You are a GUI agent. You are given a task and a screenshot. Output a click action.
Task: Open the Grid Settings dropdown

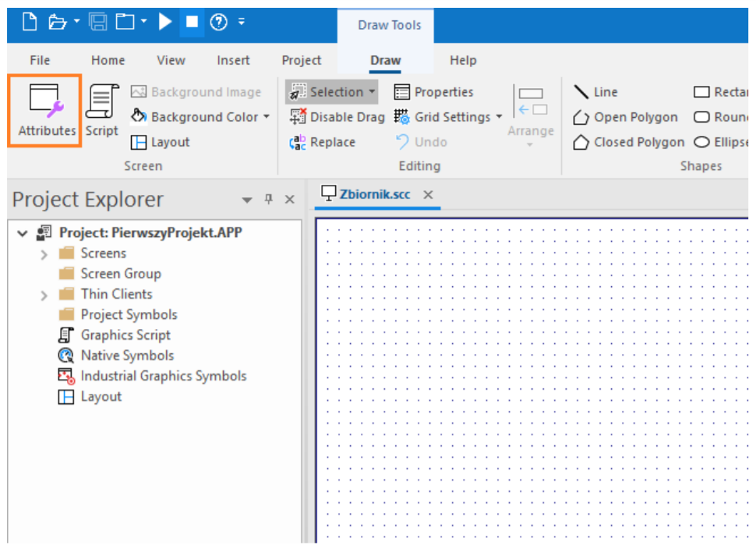[499, 117]
